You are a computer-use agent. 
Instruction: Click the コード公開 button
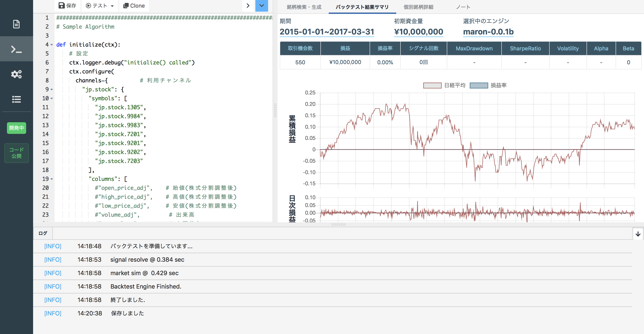coord(16,153)
